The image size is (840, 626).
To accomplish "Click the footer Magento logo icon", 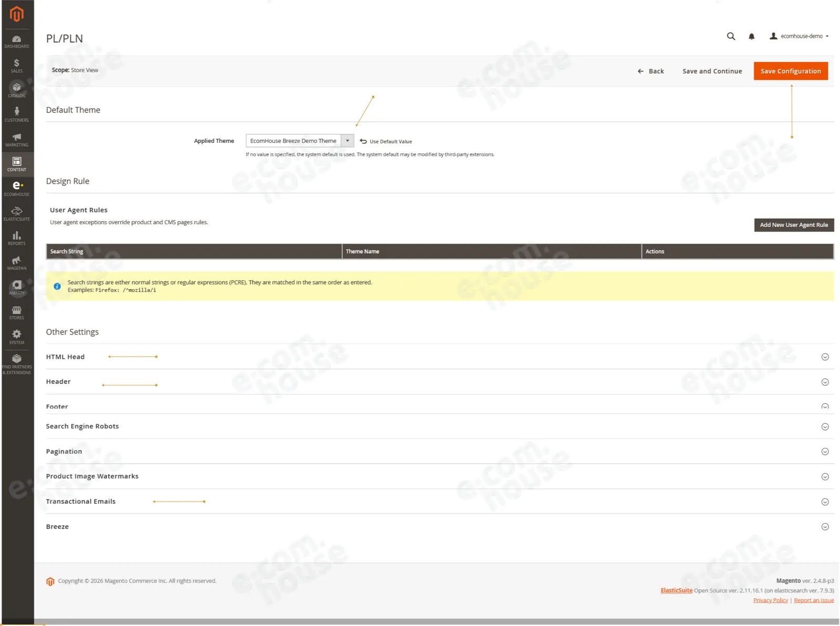I will click(x=50, y=581).
